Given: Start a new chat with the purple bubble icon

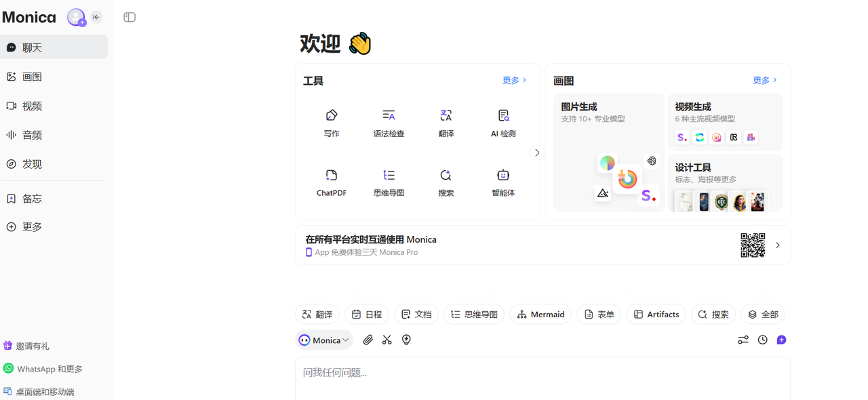Looking at the screenshot, I should coord(781,340).
